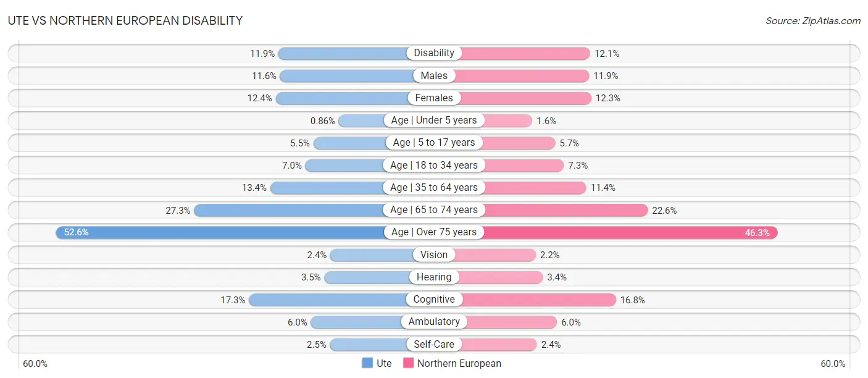Toggle the Northern European legend label

(x=459, y=363)
